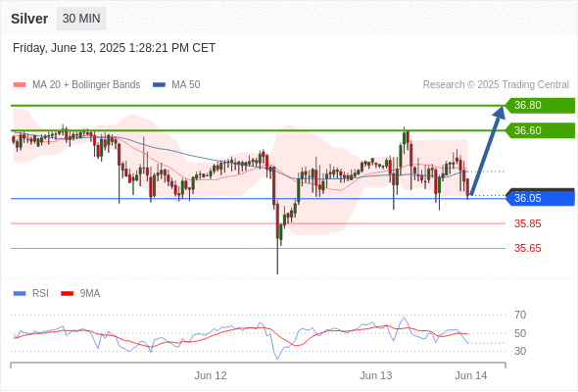
Task: Click the red MA 20 Bollinger legend swatch
Action: click(x=20, y=85)
